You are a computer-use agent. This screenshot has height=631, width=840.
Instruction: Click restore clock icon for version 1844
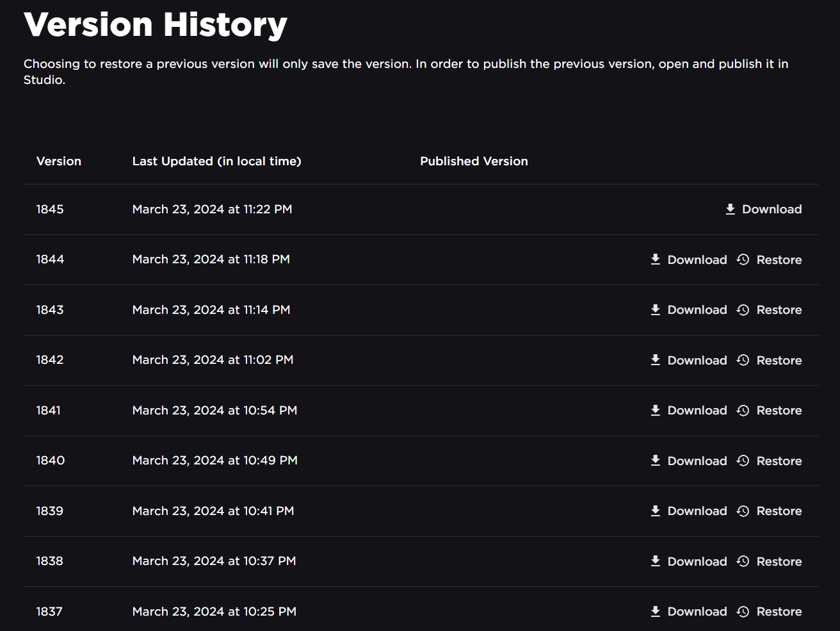click(743, 259)
